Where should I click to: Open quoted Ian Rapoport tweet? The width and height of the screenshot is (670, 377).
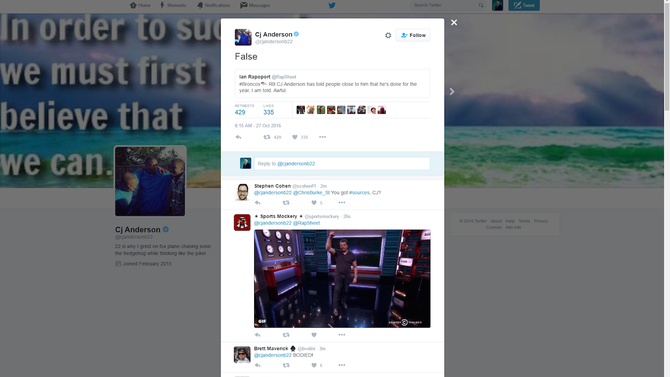point(332,83)
